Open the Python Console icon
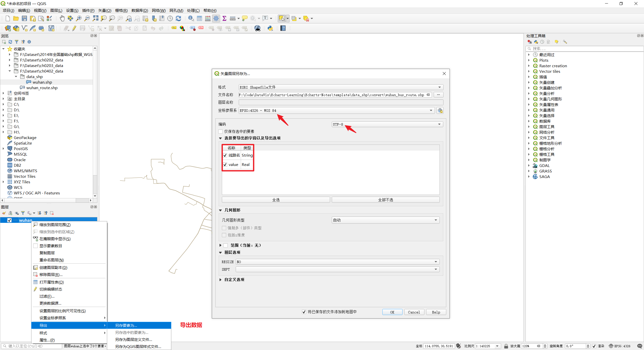The height and width of the screenshot is (350, 644). pos(270,28)
